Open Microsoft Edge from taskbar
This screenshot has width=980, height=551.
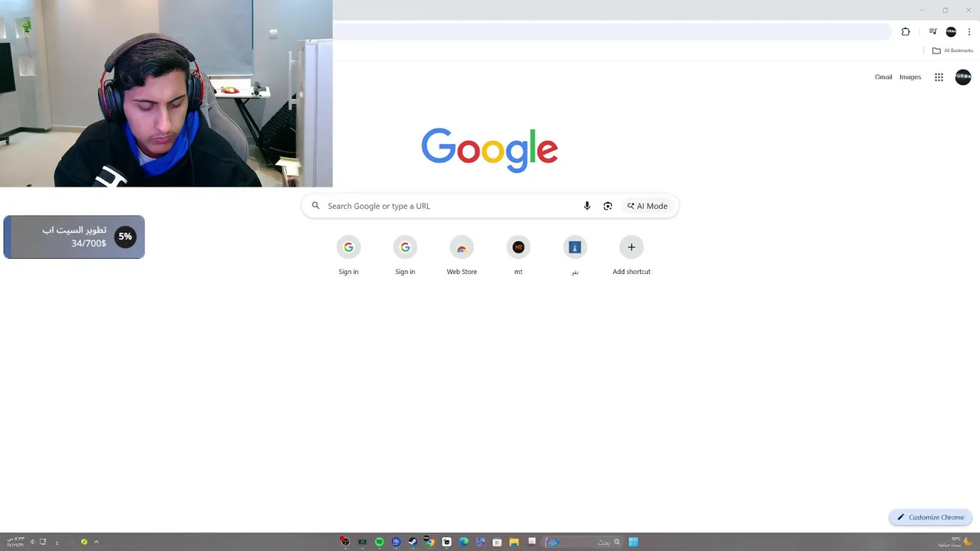463,542
